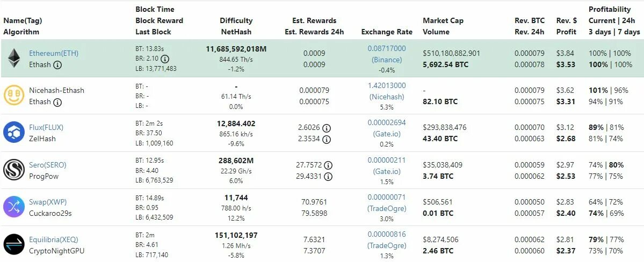644x262 pixels.
Task: Click the Nicehash-Ethash smiley coin icon
Action: coord(13,96)
